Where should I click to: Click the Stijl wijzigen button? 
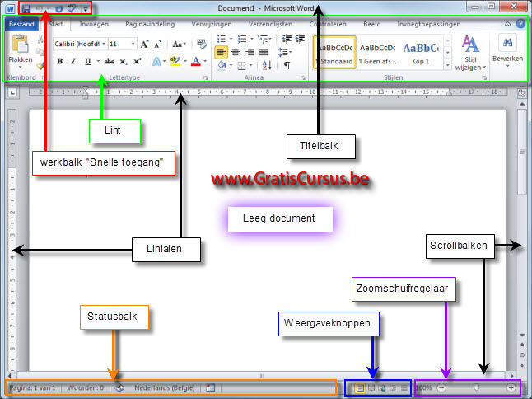[470, 53]
